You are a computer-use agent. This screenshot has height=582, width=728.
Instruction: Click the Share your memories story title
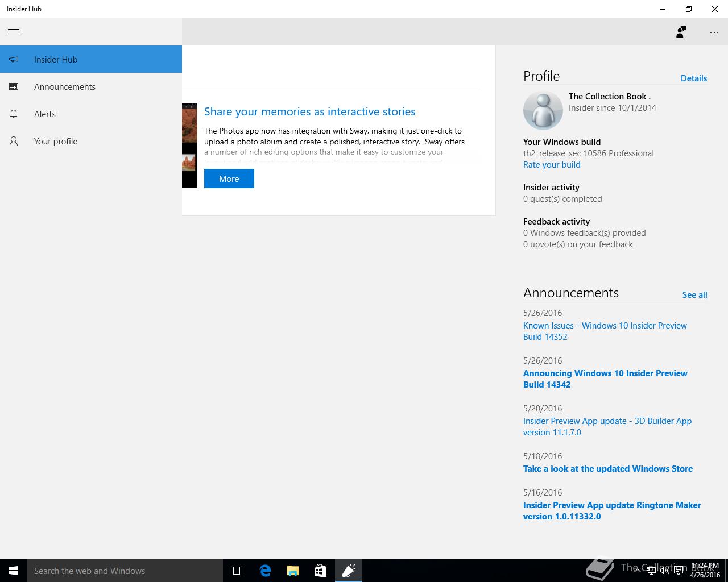[x=310, y=111]
